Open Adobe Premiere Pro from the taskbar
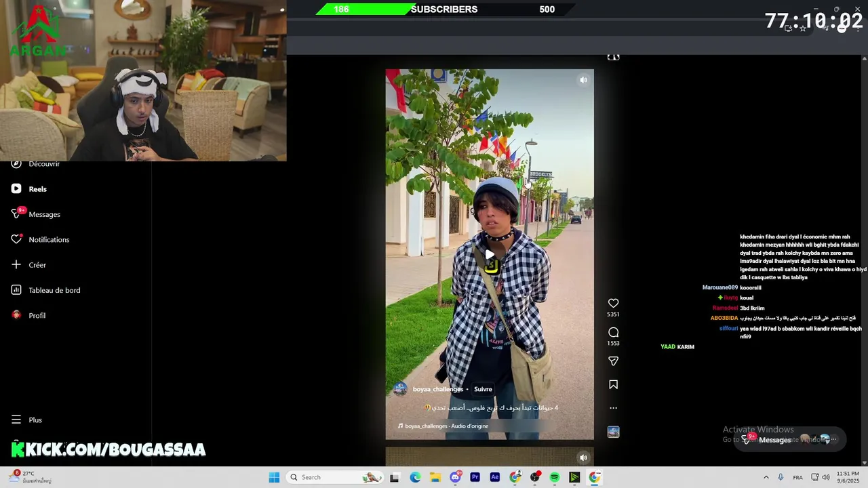 pyautogui.click(x=475, y=477)
